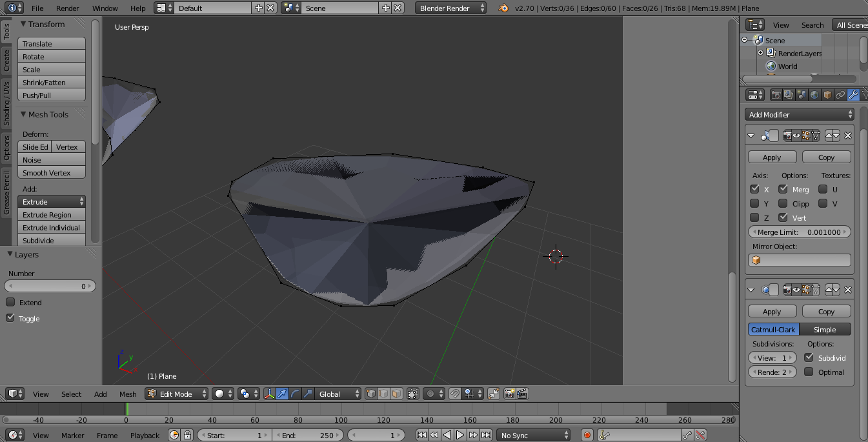Open the Render properties tab camera icon

776,95
